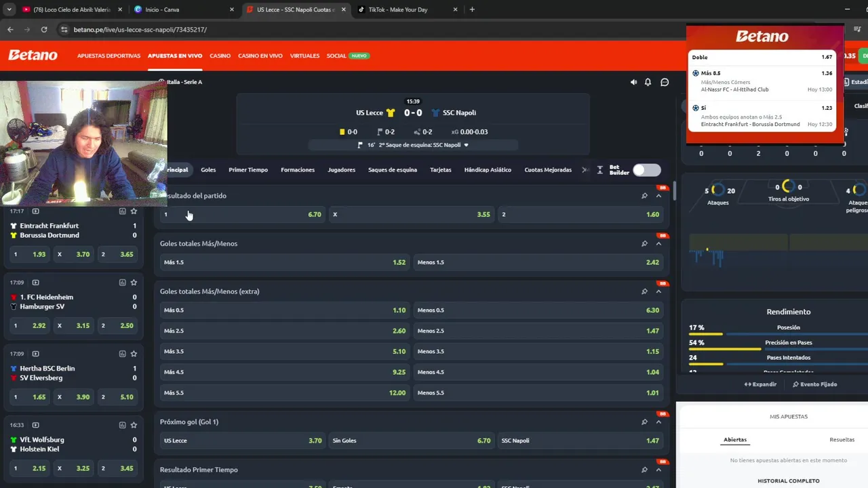Image resolution: width=868 pixels, height=488 pixels.
Task: Click Evento Fijado in stats panel
Action: click(x=814, y=384)
